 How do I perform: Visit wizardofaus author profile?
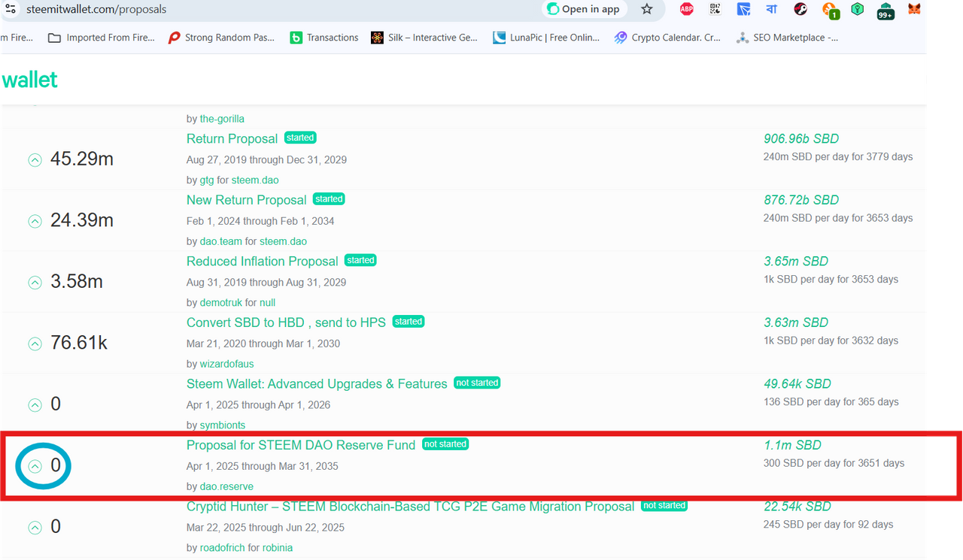pyautogui.click(x=227, y=365)
